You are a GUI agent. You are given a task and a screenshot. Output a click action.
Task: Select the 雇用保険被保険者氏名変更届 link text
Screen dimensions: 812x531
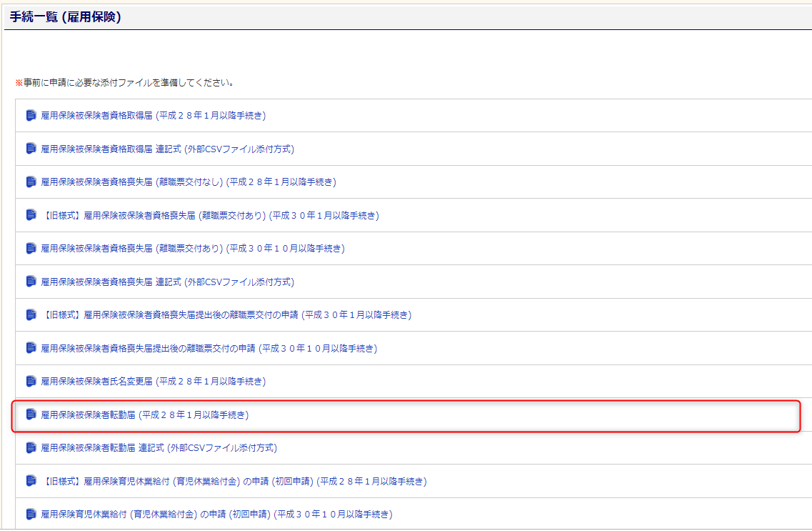tap(153, 382)
